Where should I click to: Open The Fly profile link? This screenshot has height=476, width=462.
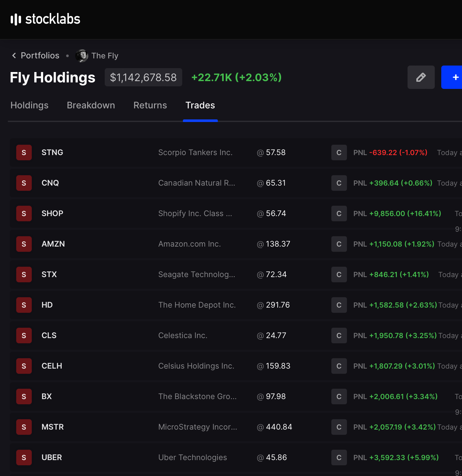point(105,56)
